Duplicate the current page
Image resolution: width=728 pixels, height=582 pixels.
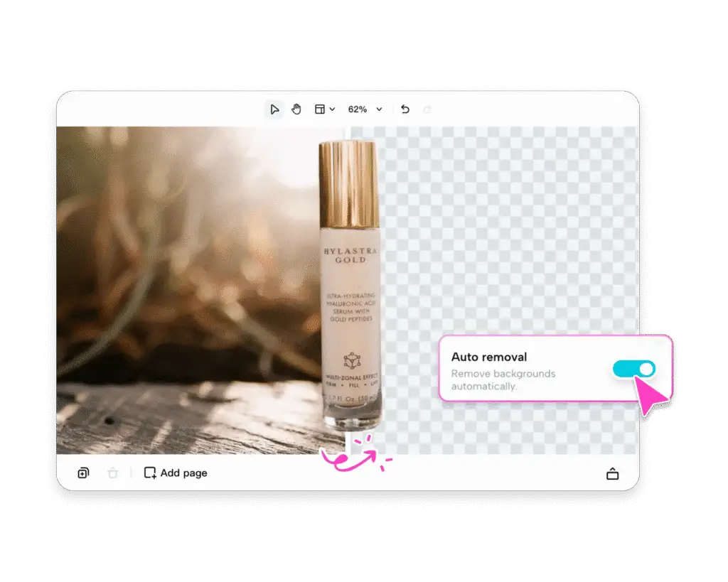point(83,473)
